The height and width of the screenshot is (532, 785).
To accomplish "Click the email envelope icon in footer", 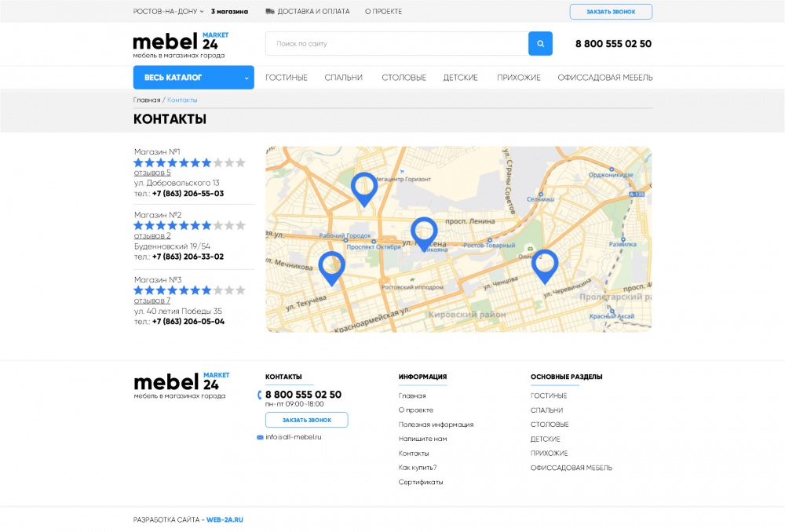I will (260, 437).
